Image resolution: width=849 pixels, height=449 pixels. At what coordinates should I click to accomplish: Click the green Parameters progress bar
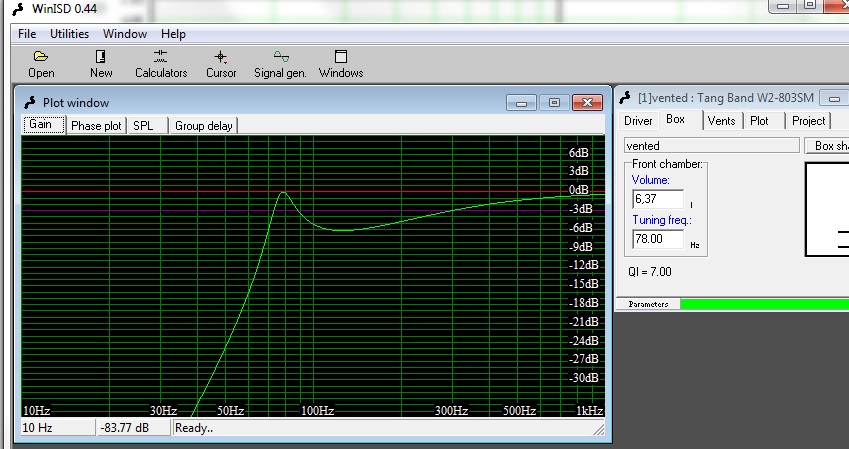click(765, 304)
